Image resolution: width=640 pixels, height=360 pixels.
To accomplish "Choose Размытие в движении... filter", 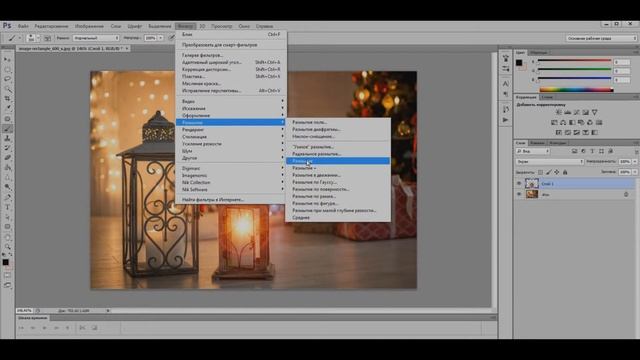I will pos(316,175).
